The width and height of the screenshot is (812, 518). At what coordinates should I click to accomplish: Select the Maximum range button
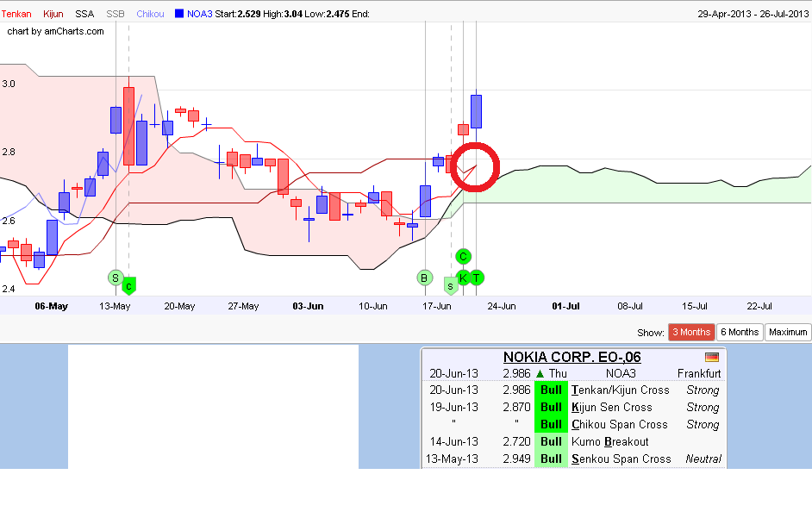pos(788,332)
